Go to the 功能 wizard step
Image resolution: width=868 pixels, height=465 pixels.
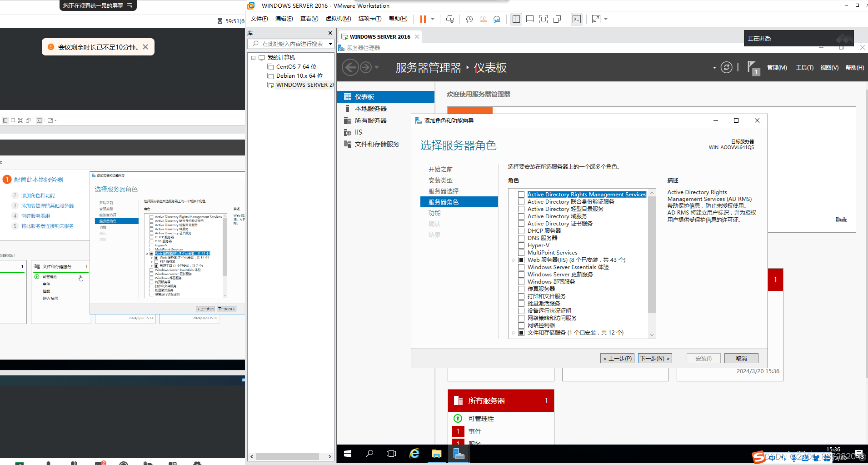click(434, 213)
